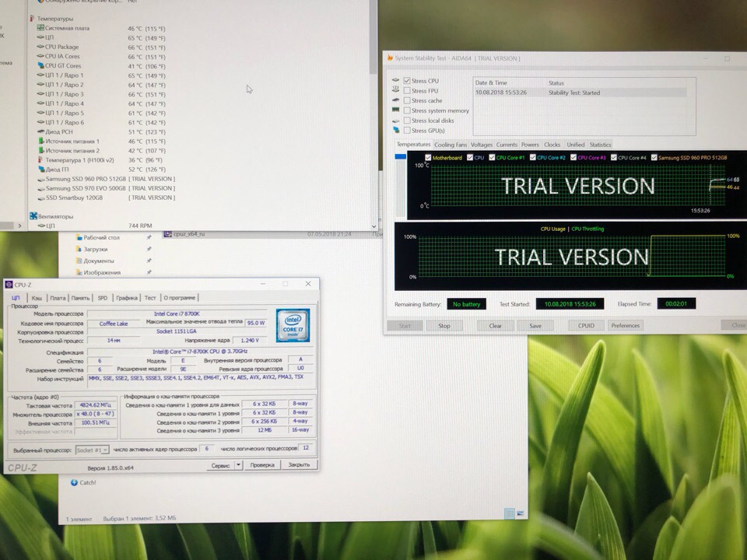Screen dimensions: 747x560
Task: Click the Catch! item icon in Explorer
Action: (x=75, y=482)
